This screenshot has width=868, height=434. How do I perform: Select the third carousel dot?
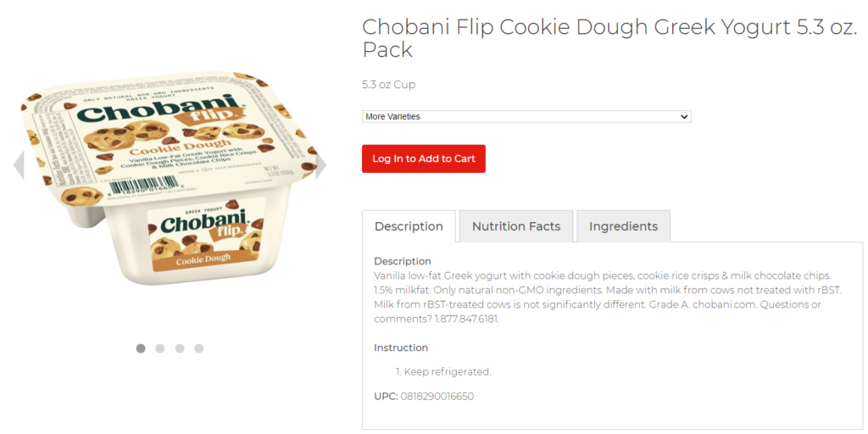click(x=180, y=348)
